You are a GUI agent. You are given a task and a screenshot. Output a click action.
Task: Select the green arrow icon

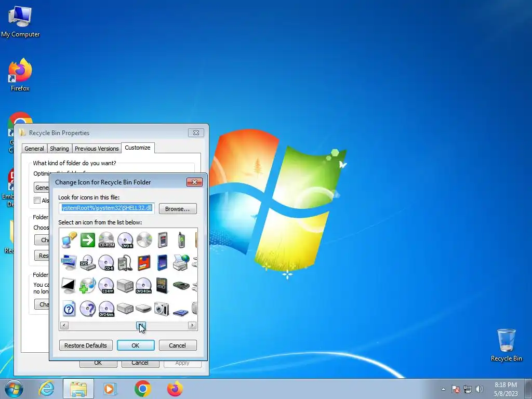click(x=87, y=240)
